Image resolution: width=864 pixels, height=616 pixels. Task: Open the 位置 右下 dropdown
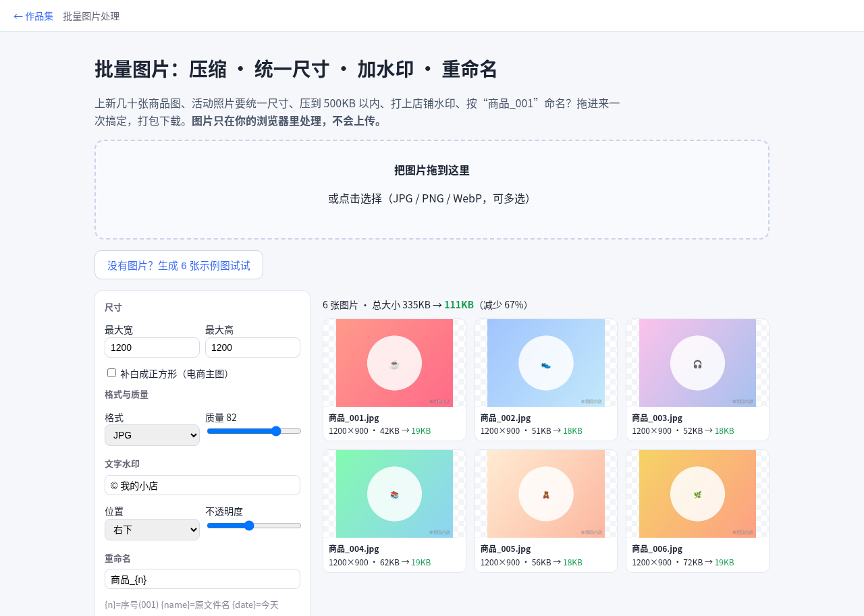152,530
